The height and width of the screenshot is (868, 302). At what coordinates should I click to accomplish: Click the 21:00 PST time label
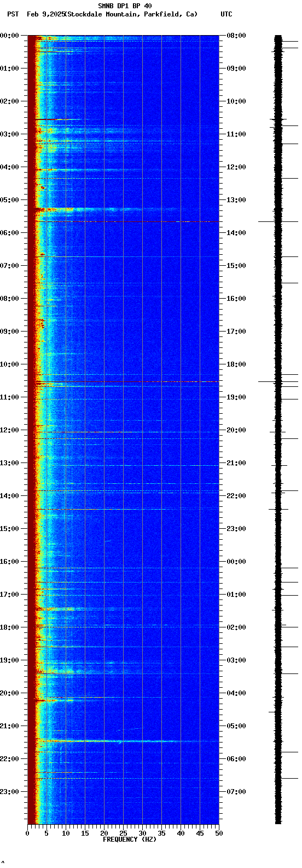coord(10,726)
